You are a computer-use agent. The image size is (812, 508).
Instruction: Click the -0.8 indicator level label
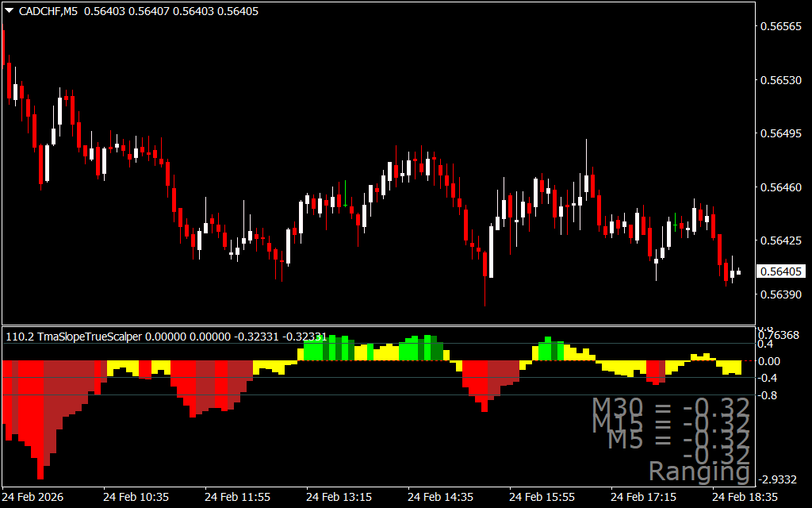coord(768,395)
